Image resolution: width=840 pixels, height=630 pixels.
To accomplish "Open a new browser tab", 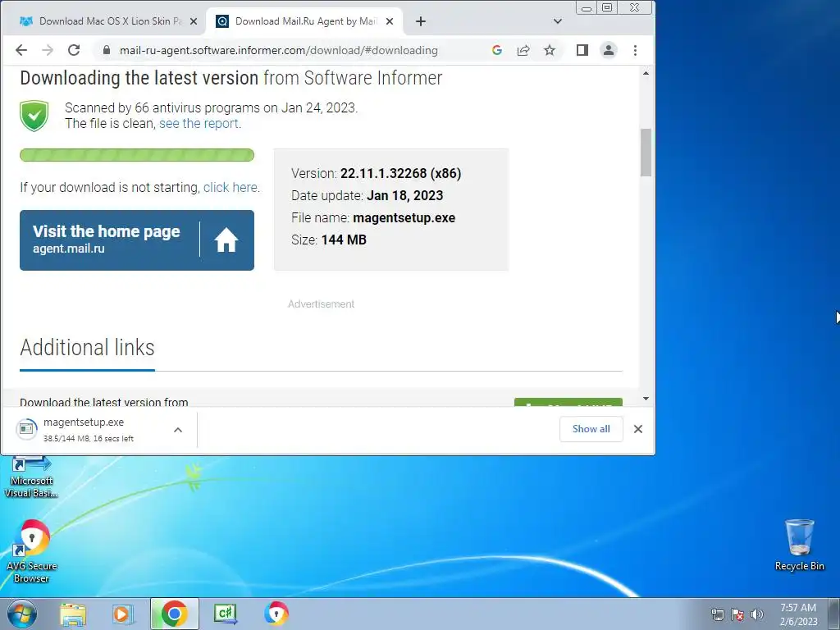I will tap(421, 21).
